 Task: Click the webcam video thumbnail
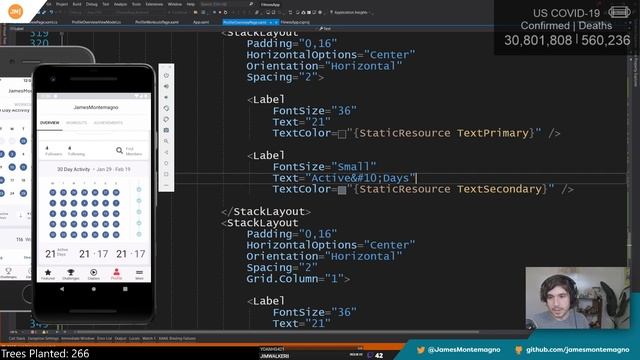pyautogui.click(x=577, y=298)
